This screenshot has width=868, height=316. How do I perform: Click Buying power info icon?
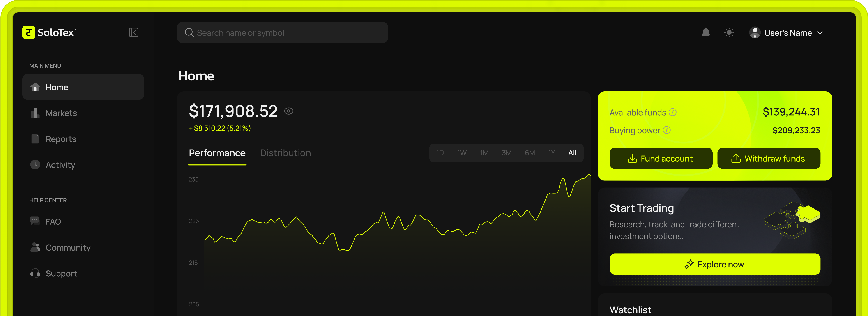(x=666, y=130)
